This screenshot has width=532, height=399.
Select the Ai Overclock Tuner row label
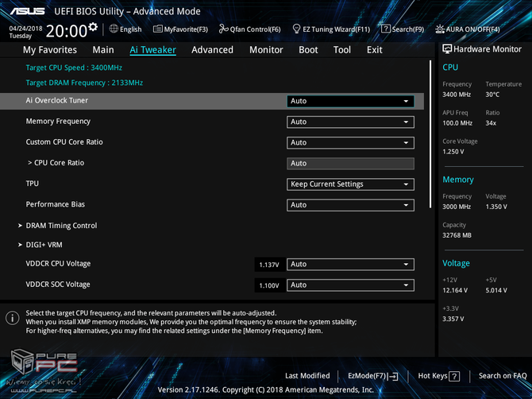pos(57,100)
